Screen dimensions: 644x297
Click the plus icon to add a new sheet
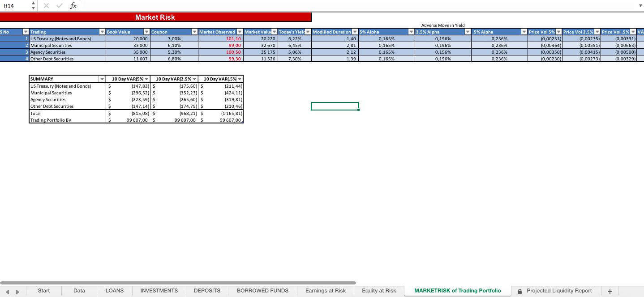click(610, 290)
